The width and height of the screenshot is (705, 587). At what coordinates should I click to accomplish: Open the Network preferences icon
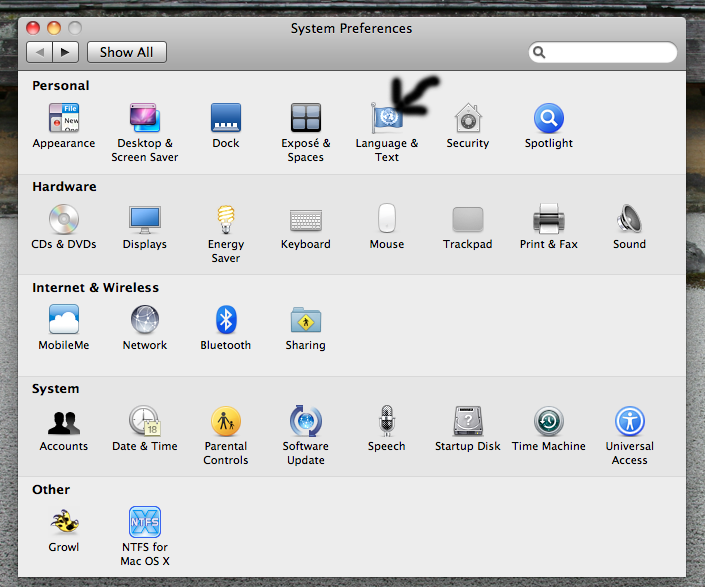pos(145,319)
